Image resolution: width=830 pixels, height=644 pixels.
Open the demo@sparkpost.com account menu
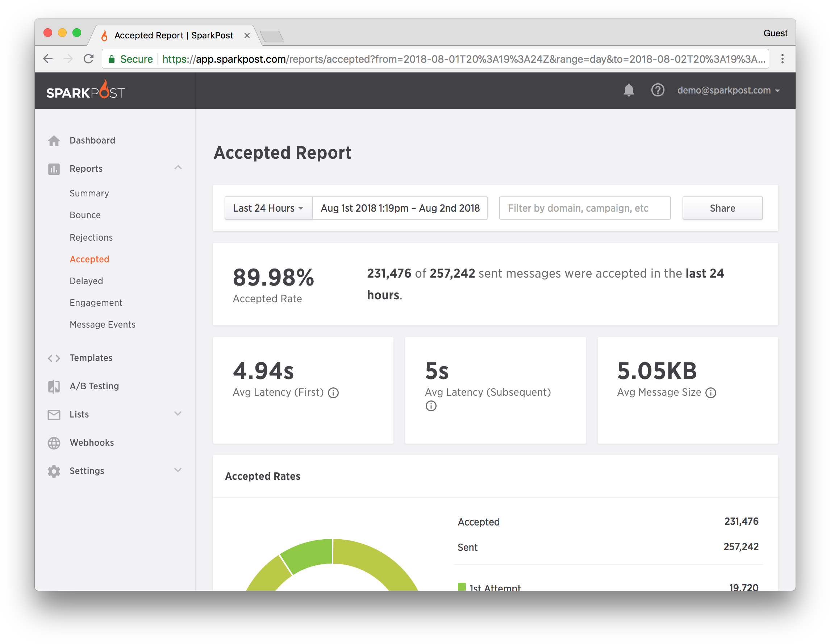click(729, 91)
